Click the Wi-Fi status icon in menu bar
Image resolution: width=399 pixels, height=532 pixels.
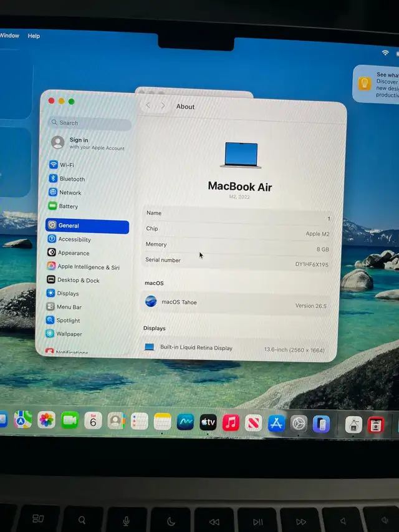point(385,52)
